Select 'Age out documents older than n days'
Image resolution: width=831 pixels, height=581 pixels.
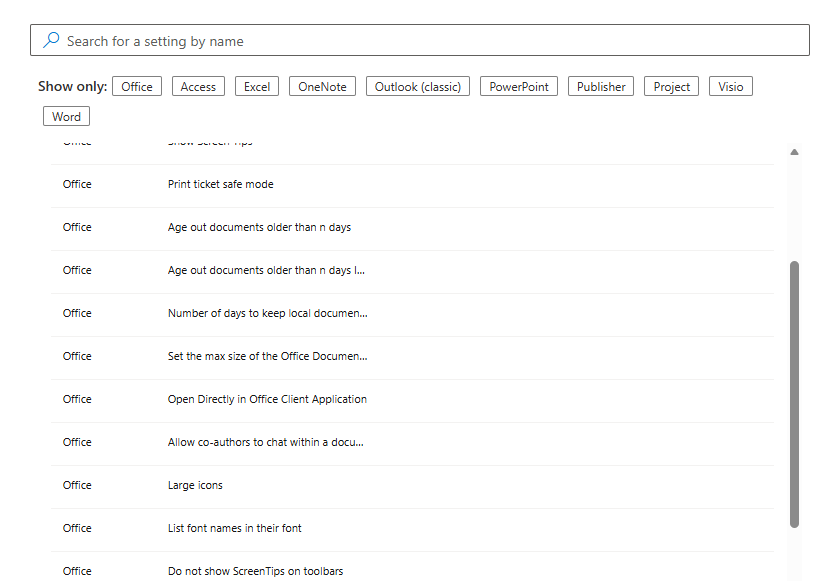(412, 228)
